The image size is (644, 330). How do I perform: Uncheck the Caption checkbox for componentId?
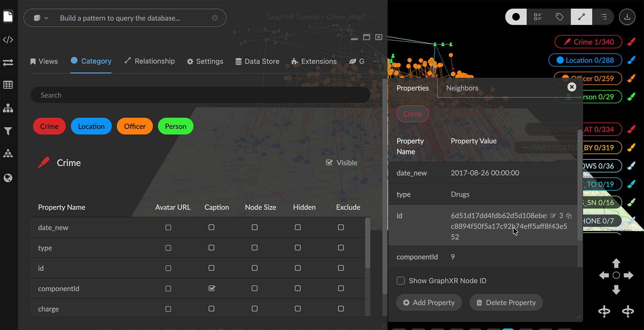point(212,288)
